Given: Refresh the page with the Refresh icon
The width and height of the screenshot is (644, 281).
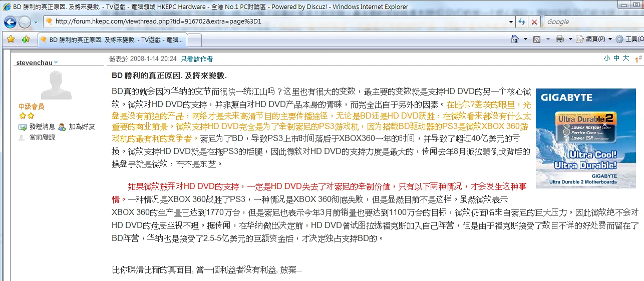Looking at the screenshot, I should pos(522,22).
